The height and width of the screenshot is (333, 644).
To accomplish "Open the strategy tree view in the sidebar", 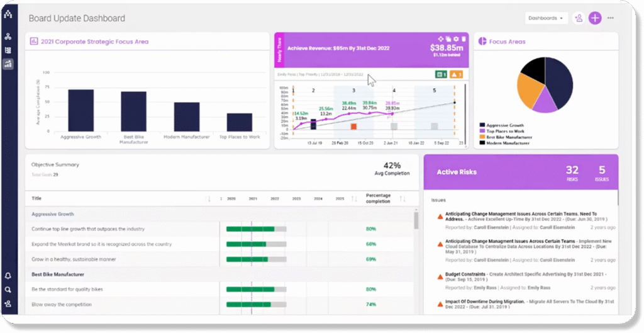I will coord(8,37).
